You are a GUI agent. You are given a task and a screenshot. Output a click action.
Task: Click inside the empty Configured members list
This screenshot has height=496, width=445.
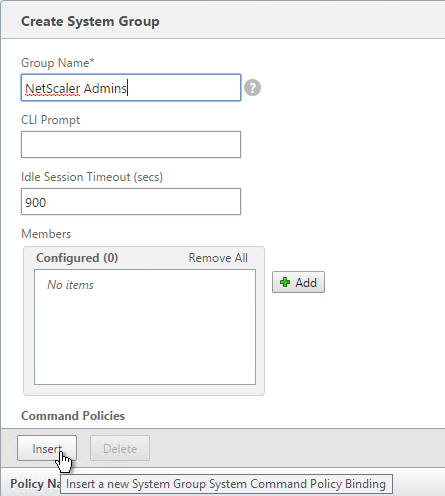145,327
